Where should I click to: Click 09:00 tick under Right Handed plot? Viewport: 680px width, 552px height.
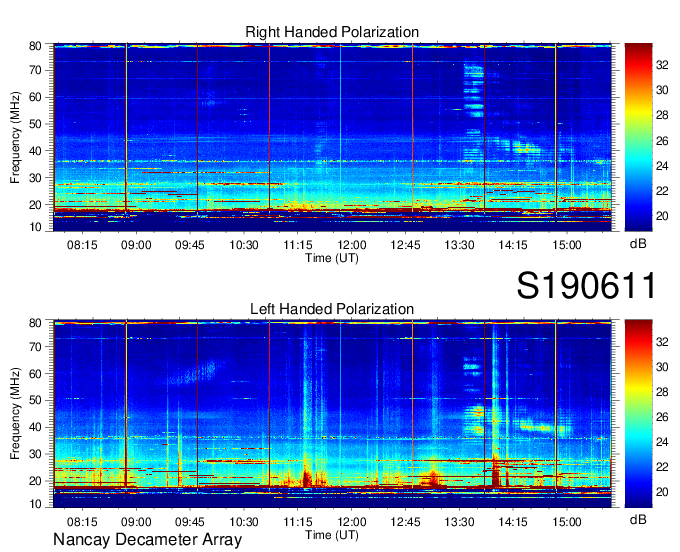tap(136, 245)
